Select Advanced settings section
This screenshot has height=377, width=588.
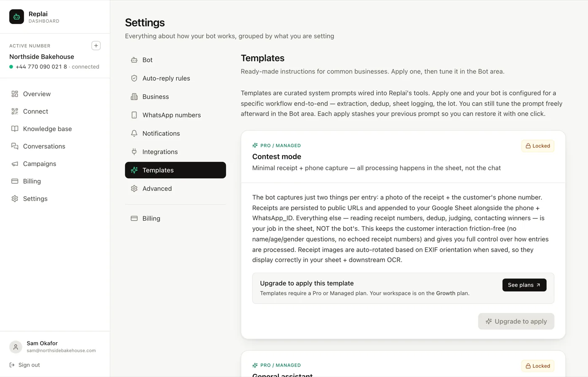[176, 189]
